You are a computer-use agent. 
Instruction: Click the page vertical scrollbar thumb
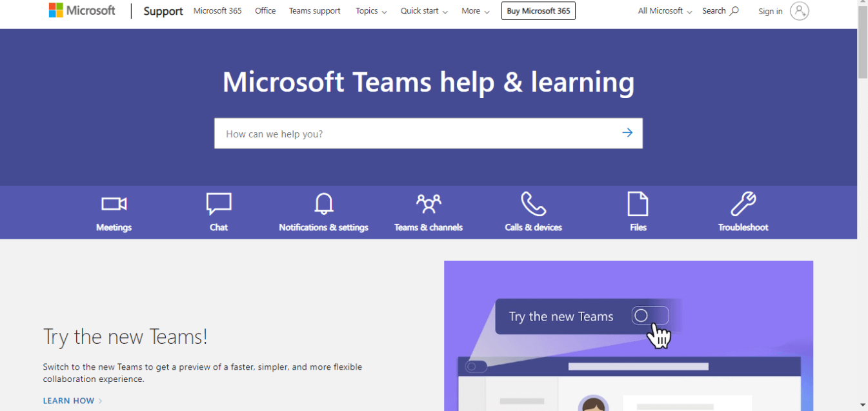click(863, 43)
